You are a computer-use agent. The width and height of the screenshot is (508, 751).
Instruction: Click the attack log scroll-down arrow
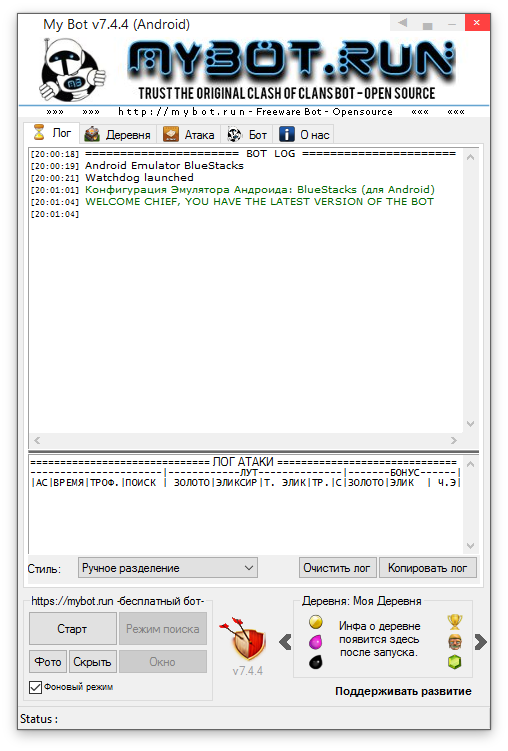pos(470,546)
